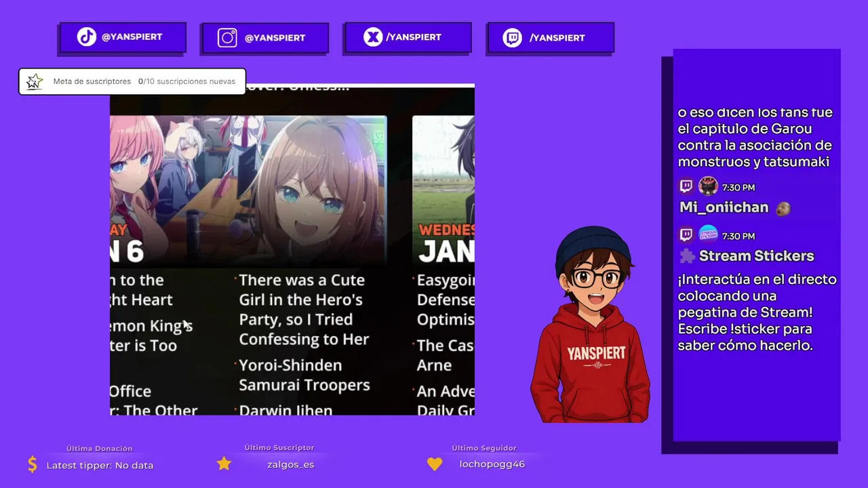Click Latest tipper: No data text
Viewport: 868px width, 488px height.
pyautogui.click(x=100, y=465)
